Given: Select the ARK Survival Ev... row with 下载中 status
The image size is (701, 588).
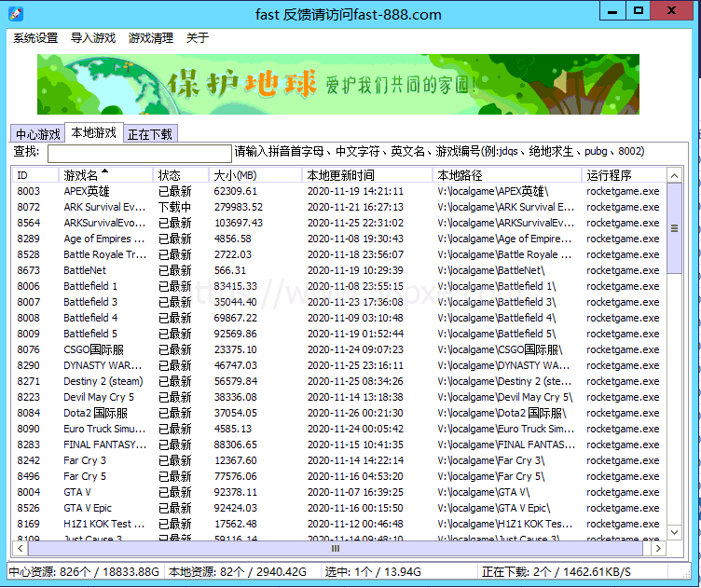Looking at the screenshot, I should 339,207.
